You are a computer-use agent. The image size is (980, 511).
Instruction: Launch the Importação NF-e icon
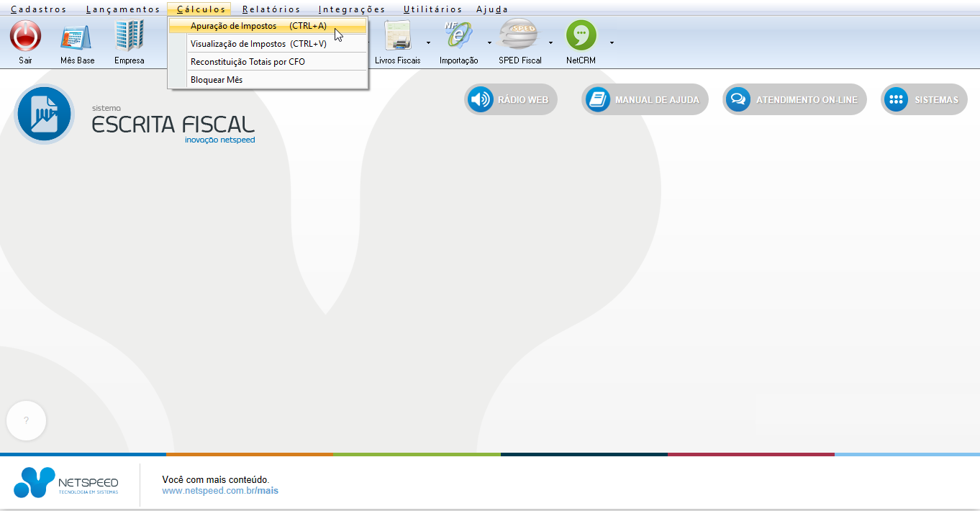pyautogui.click(x=458, y=36)
